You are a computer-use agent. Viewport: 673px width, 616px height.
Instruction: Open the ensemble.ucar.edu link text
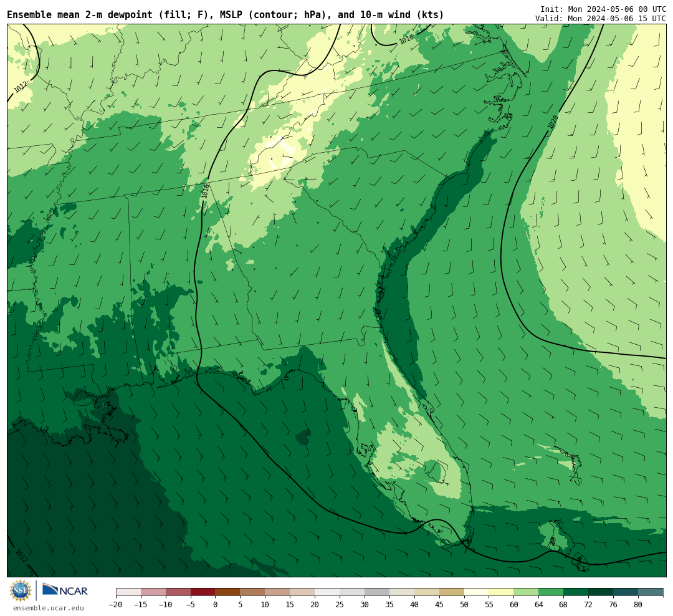tap(49, 608)
